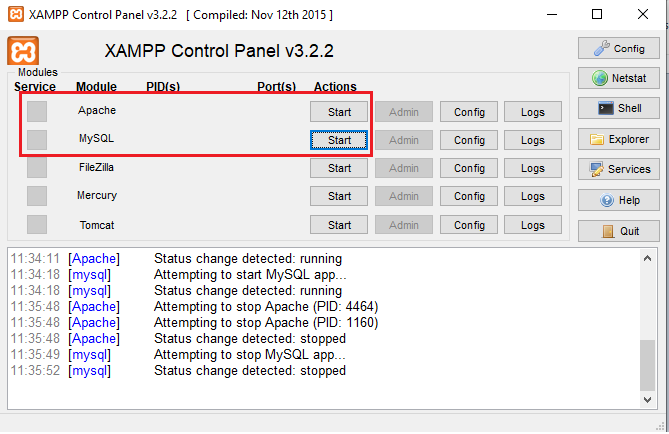
Task: Toggle the Tomcat service checkbox
Action: (37, 224)
